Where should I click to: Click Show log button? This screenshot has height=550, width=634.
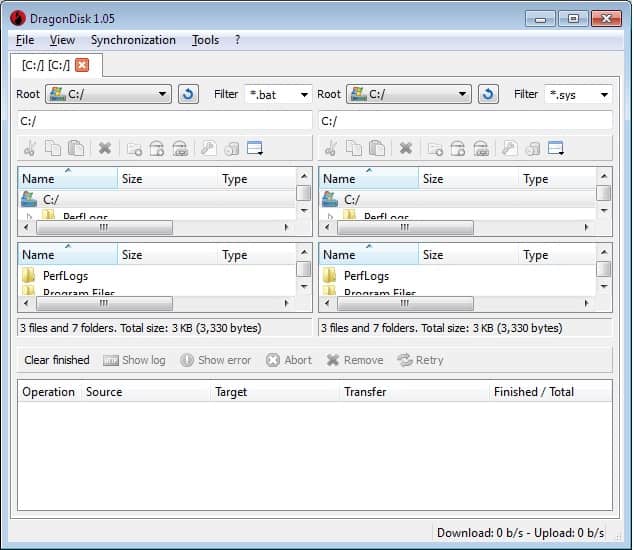coord(134,360)
